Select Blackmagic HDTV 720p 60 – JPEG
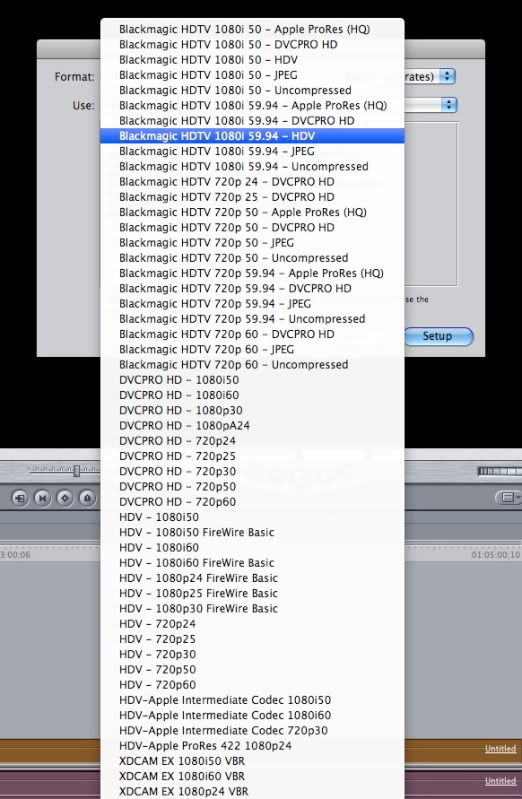The width and height of the screenshot is (522, 799). (252, 350)
